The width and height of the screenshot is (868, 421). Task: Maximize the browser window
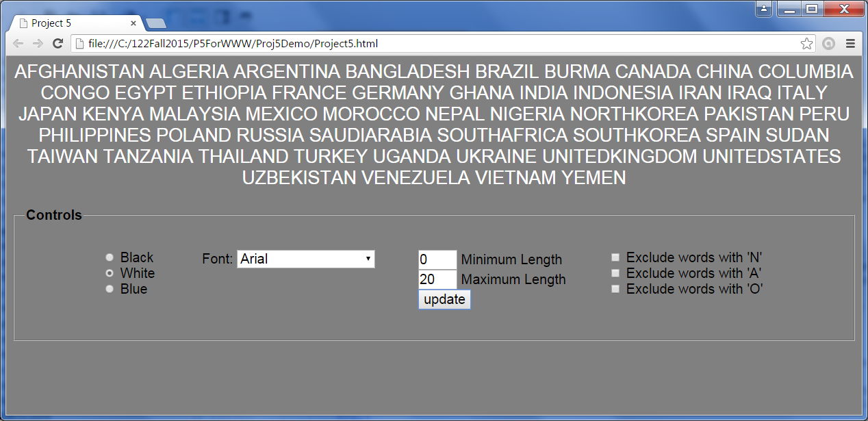click(812, 9)
